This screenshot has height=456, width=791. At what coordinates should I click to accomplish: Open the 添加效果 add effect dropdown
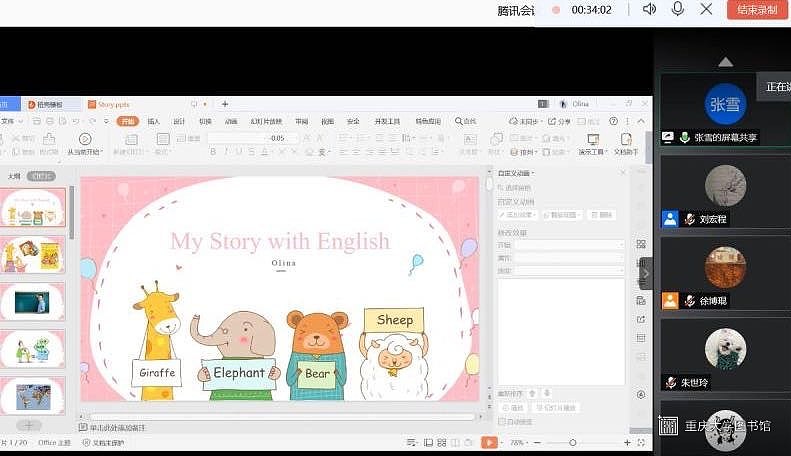coord(518,215)
